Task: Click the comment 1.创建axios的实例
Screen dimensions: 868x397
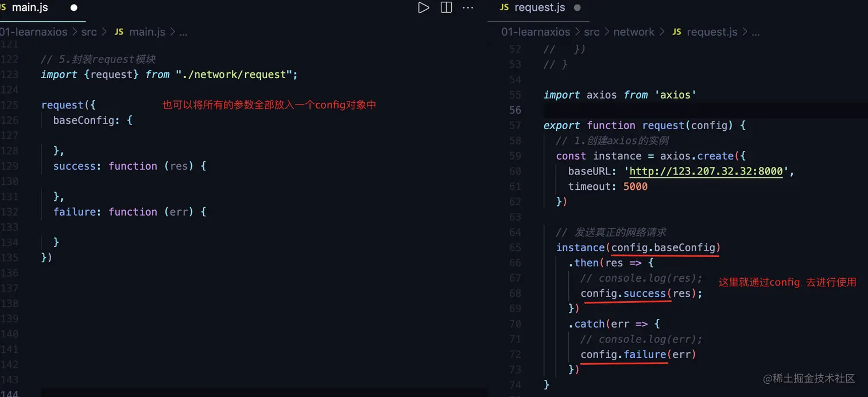Action: tap(612, 141)
